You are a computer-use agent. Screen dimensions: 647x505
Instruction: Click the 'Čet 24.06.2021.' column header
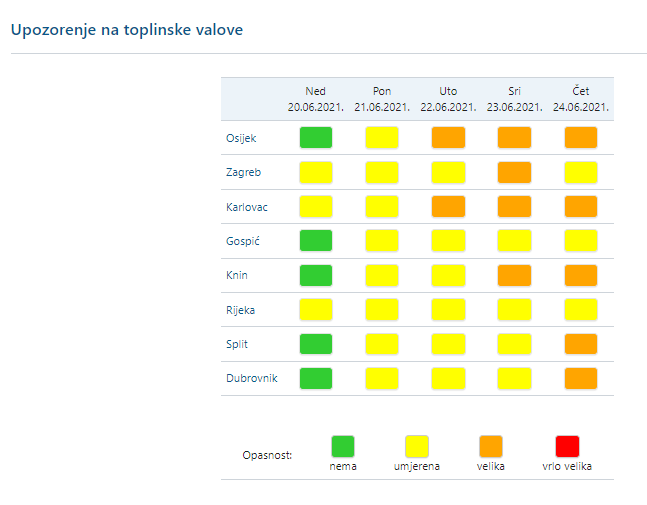[580, 99]
